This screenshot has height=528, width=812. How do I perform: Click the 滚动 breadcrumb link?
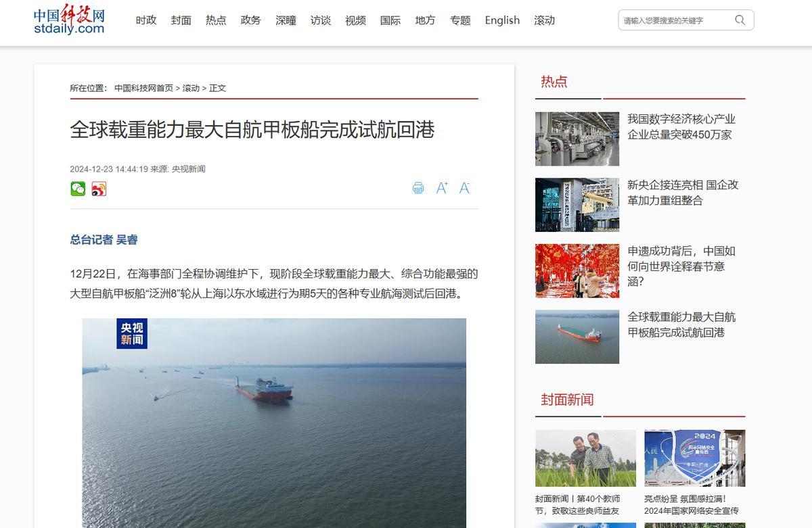[191, 88]
